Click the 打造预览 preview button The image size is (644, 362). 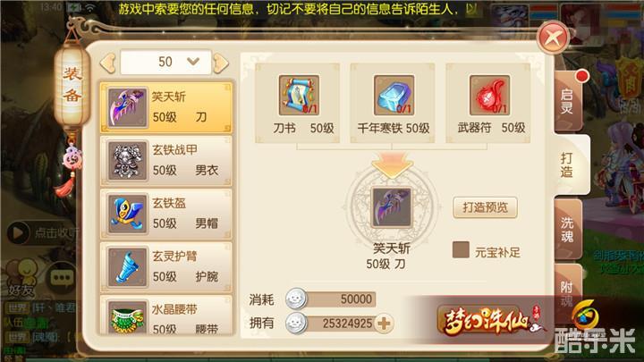(485, 207)
